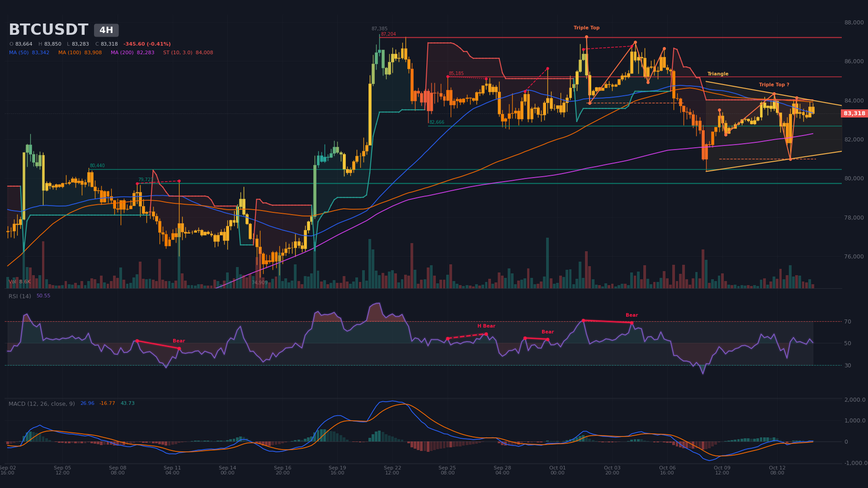Click the 'Triple Top ?' label
Screen dimensions: 868x488
pos(774,85)
